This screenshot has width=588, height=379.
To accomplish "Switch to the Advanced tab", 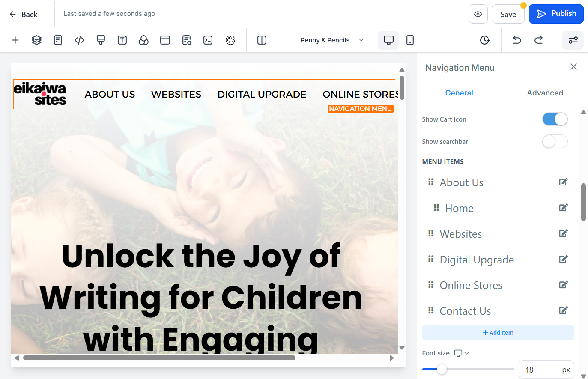I will click(x=545, y=93).
